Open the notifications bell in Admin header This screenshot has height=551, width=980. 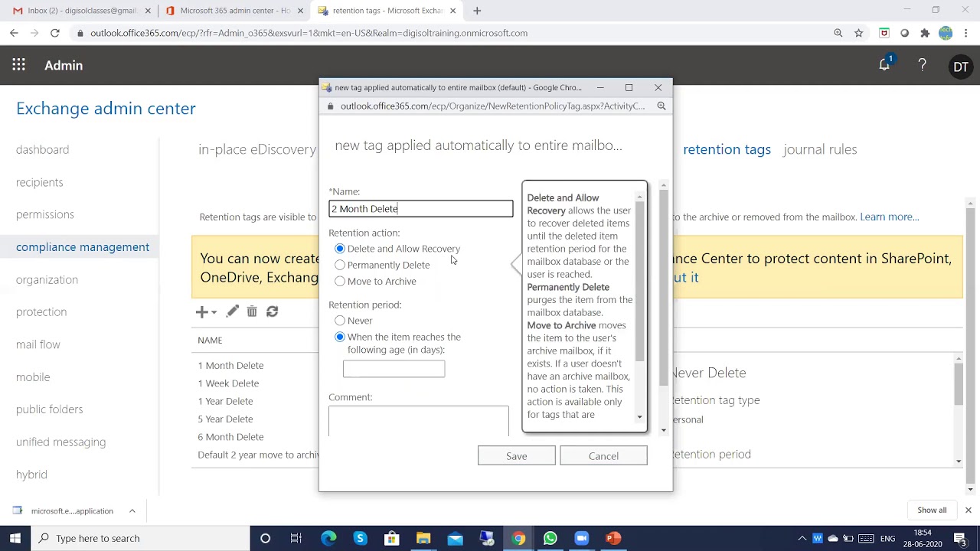click(x=885, y=66)
